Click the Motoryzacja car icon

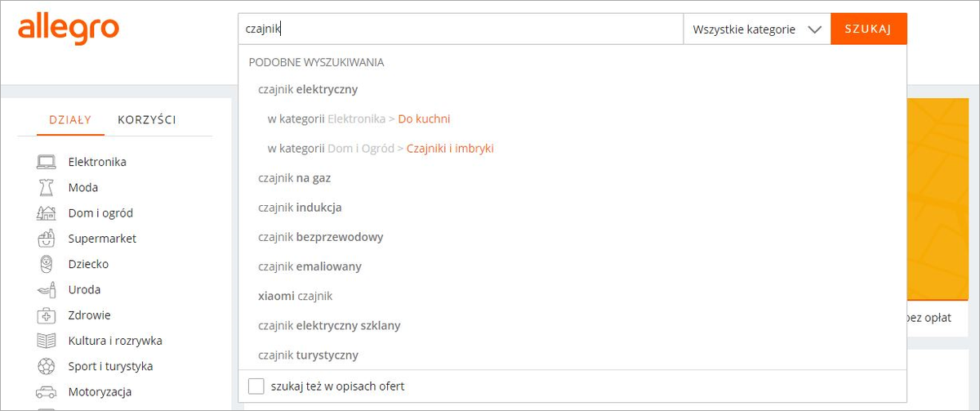pos(46,391)
